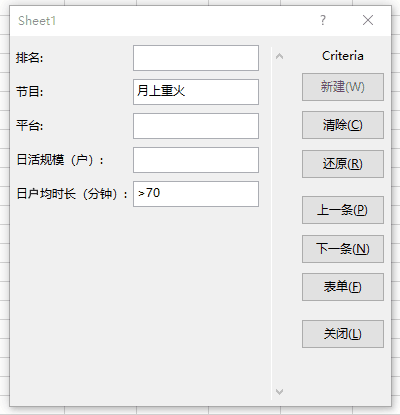This screenshot has width=400, height=415.
Task: Click into the 平台 input box
Action: 196,126
